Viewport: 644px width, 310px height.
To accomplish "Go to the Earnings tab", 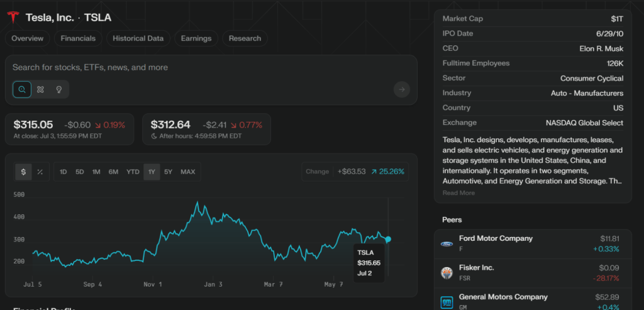I will [196, 38].
